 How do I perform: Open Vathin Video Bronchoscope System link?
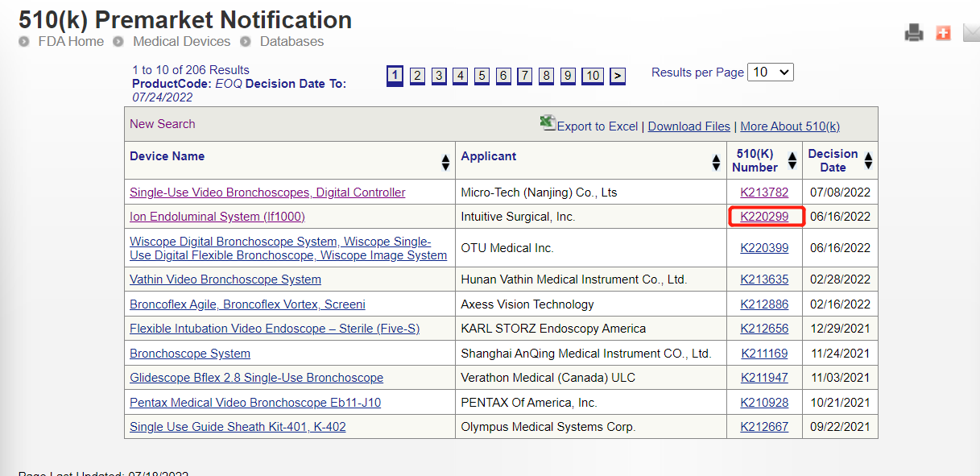click(x=225, y=279)
